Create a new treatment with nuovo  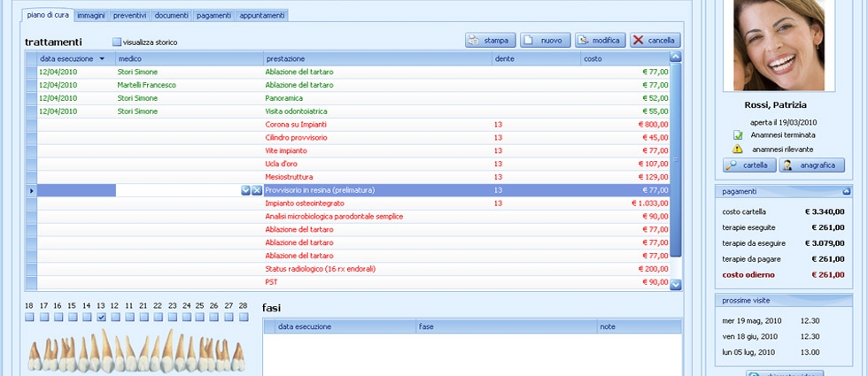click(x=545, y=41)
